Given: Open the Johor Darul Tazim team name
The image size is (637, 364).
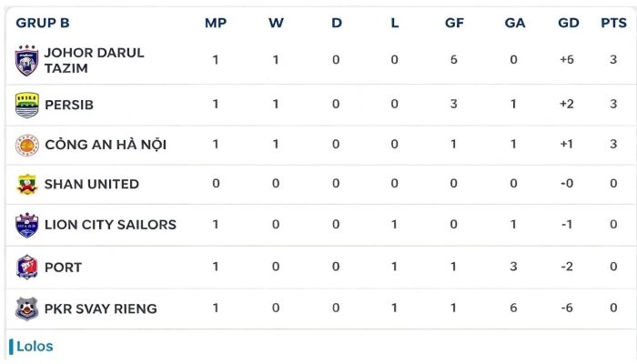Looking at the screenshot, I should [x=94, y=60].
